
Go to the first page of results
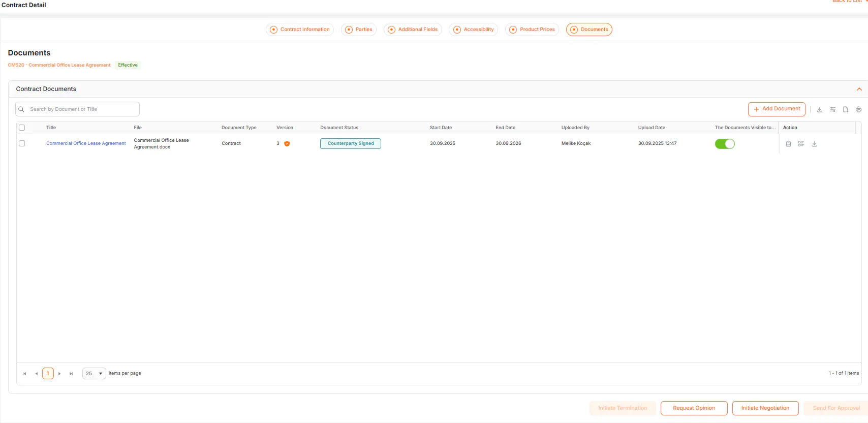(24, 374)
